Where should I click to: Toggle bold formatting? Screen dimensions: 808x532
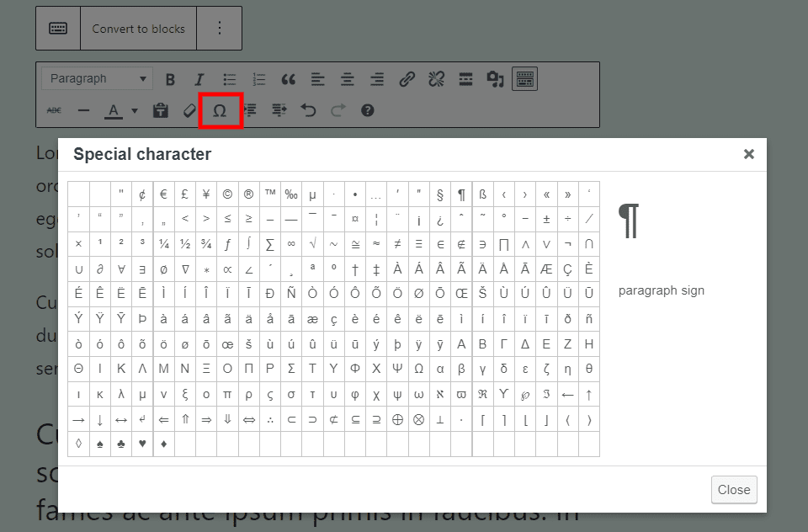(x=170, y=79)
